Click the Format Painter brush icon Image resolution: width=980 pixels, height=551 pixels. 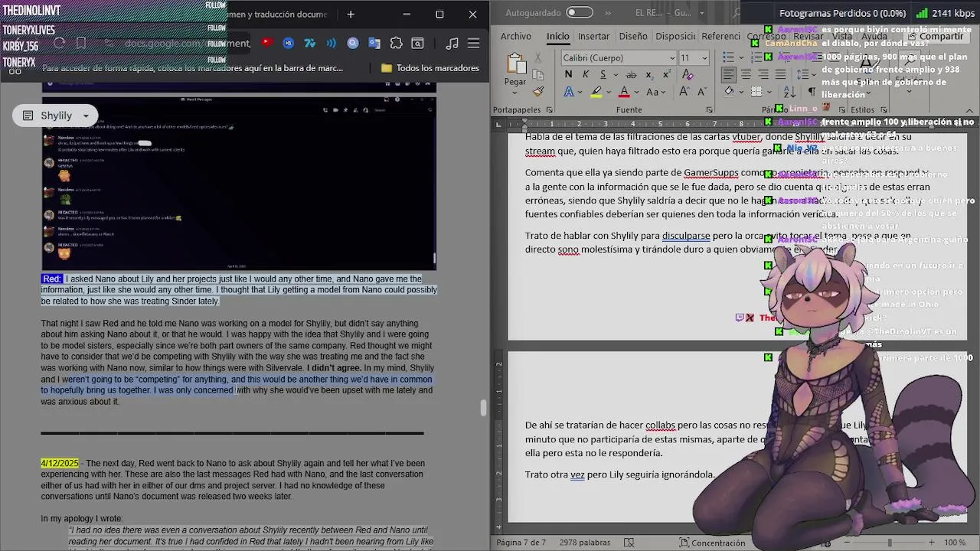tap(538, 92)
